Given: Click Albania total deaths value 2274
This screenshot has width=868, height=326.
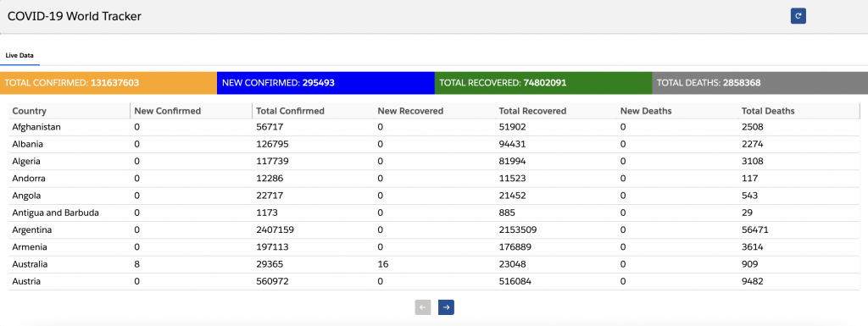Looking at the screenshot, I should coord(753,144).
